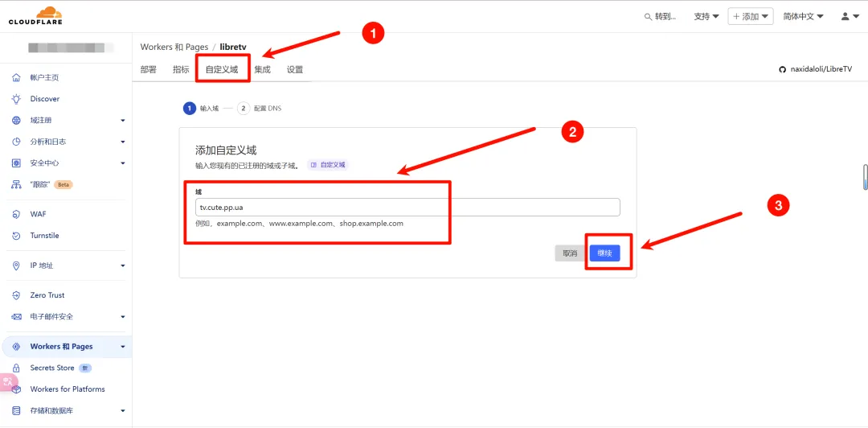Switch to the 集成 tab
Screen dimensions: 868x428
(x=262, y=70)
